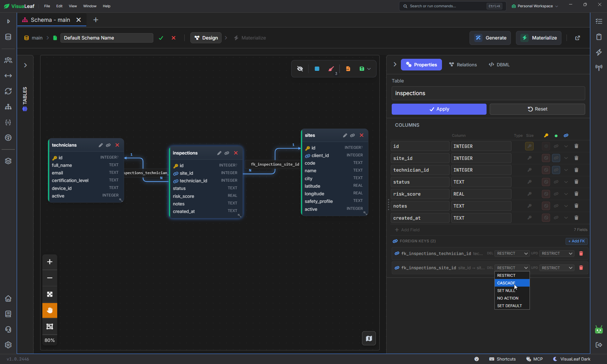Screen dimensions: 607x364
Task: Zoom in on the diagram canvas
Action: [50, 262]
